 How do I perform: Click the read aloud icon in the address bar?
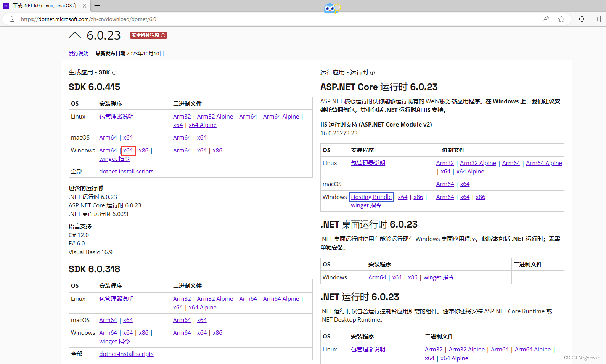pyautogui.click(x=546, y=19)
